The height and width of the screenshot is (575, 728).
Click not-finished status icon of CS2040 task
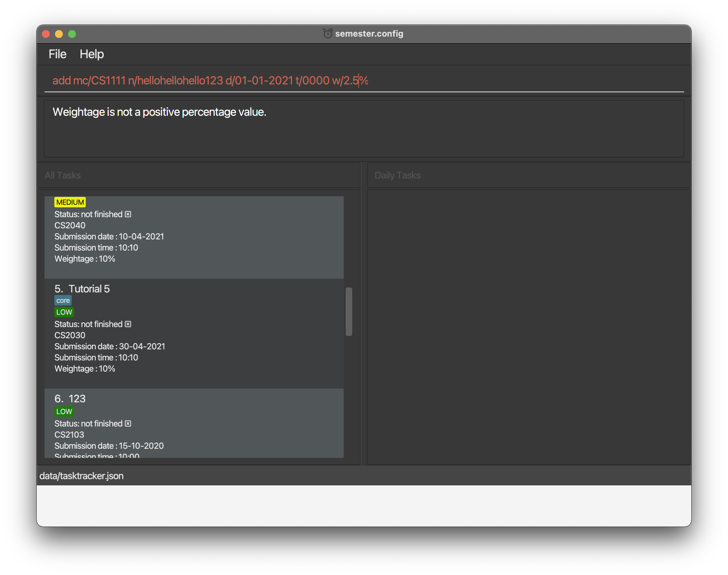[x=128, y=214]
